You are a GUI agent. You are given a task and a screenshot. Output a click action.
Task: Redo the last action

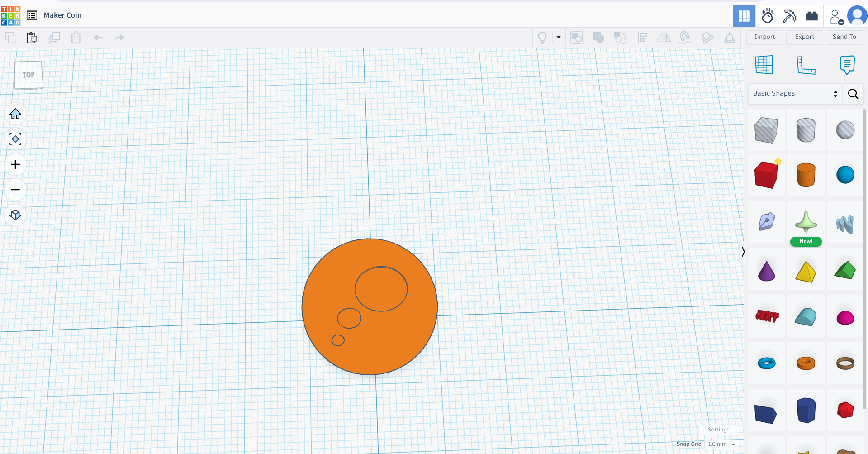119,38
